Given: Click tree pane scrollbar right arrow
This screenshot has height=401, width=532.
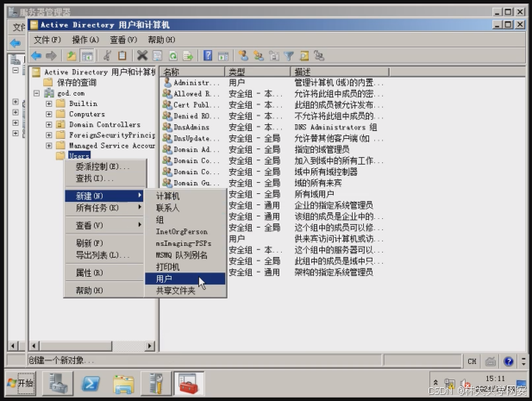Looking at the screenshot, I should (x=149, y=346).
